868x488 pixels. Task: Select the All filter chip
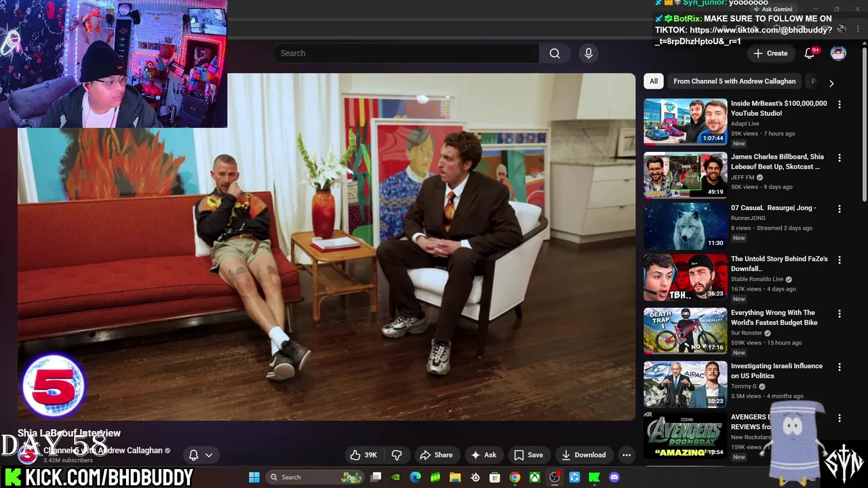click(654, 81)
